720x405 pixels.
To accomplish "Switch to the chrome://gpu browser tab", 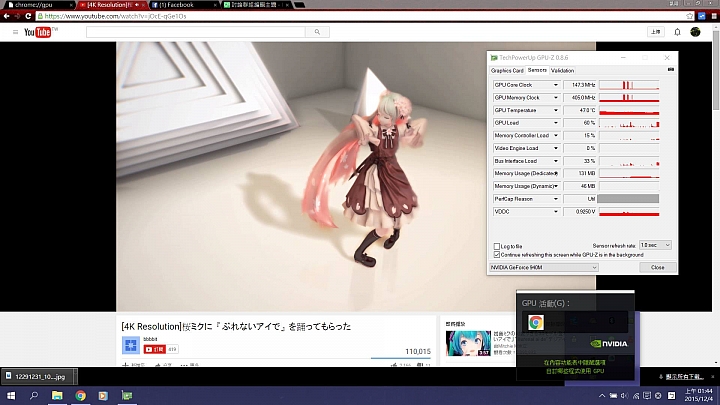I will [39, 5].
